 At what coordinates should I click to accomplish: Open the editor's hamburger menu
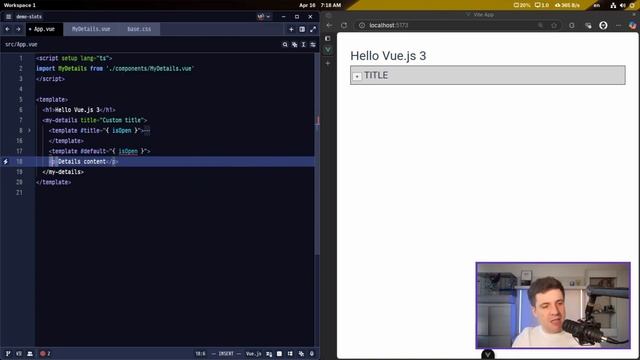pos(9,17)
